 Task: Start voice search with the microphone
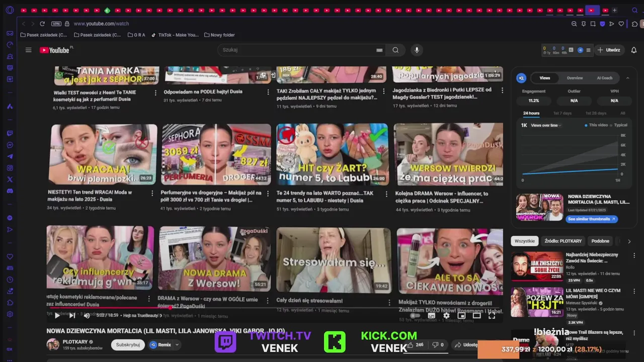(416, 50)
